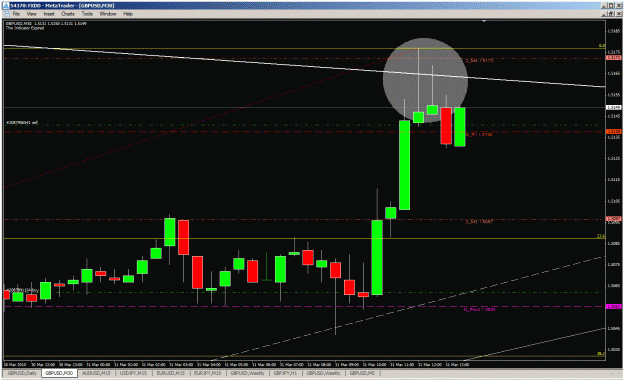The width and height of the screenshot is (625, 380).
Task: Open the Window menu
Action: [108, 14]
